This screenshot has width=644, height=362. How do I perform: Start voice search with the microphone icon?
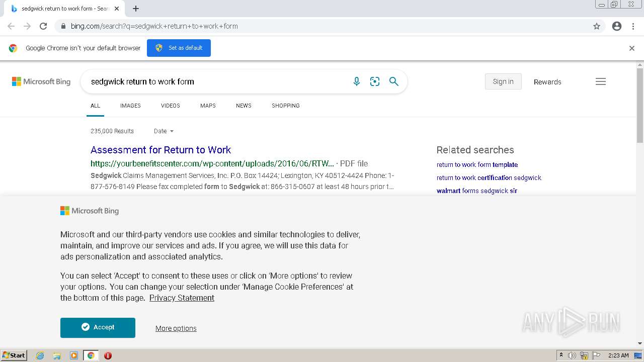(357, 81)
